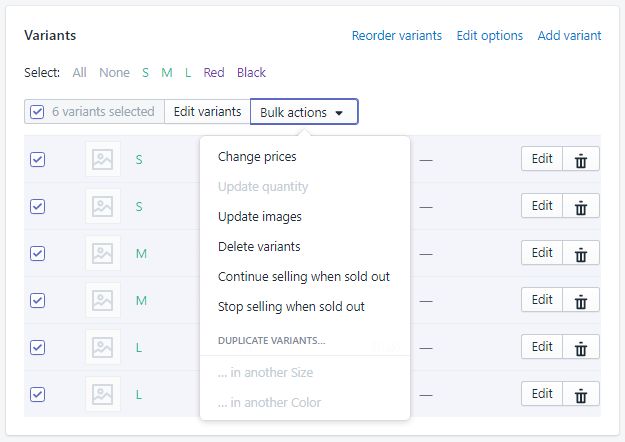Open image placeholder of second S variant
625x442 pixels.
(x=102, y=206)
